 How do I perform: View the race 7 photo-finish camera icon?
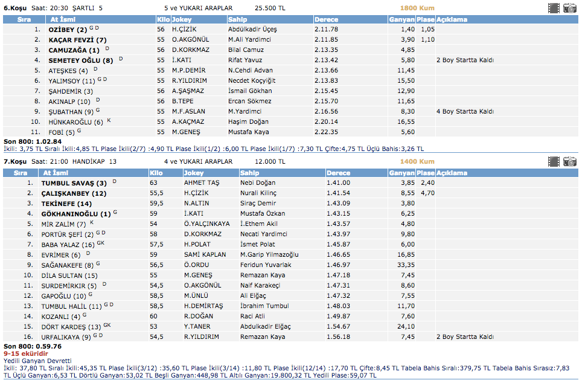pos(569,161)
